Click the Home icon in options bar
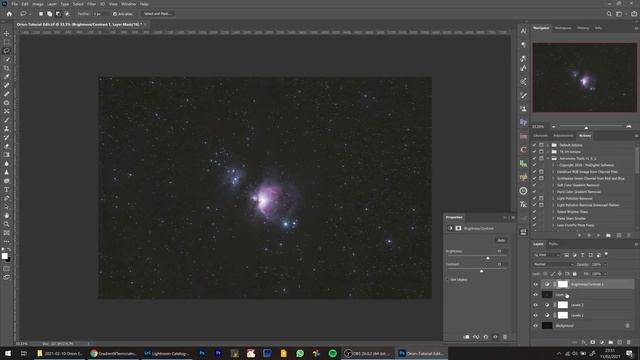 9,13
